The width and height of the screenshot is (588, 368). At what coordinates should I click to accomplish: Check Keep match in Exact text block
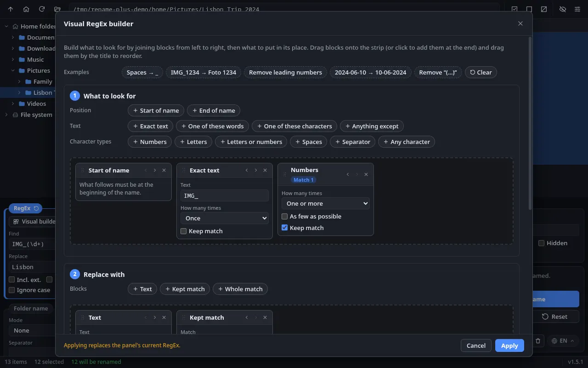184,231
